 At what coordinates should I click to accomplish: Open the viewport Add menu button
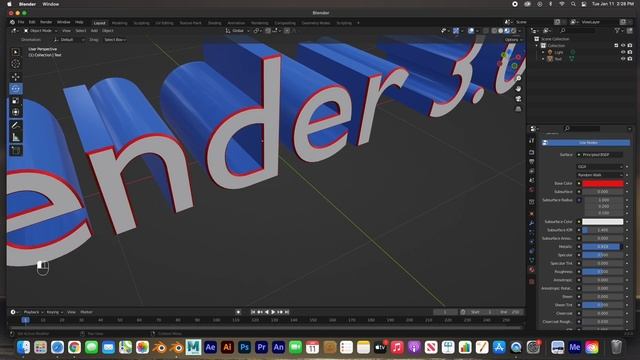94,31
